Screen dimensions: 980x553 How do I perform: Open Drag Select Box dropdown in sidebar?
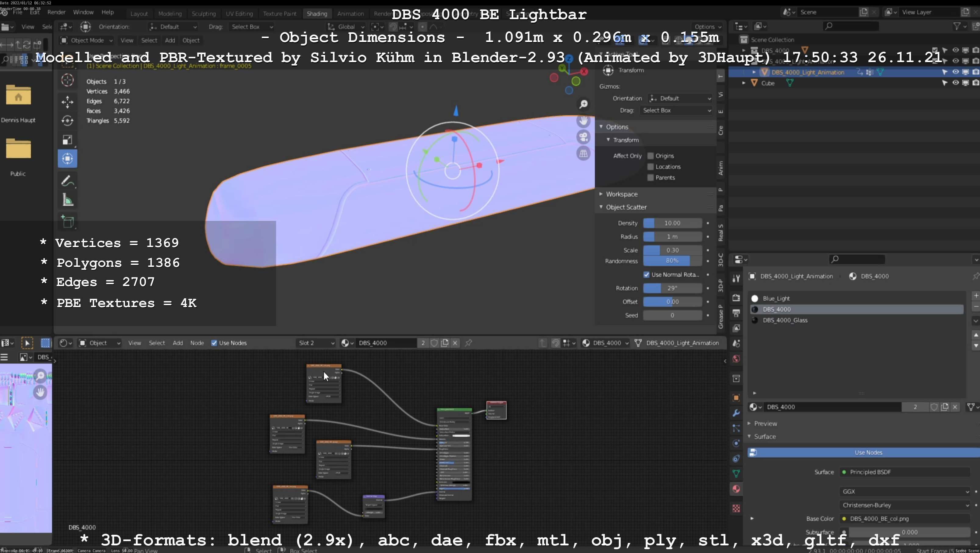point(676,110)
